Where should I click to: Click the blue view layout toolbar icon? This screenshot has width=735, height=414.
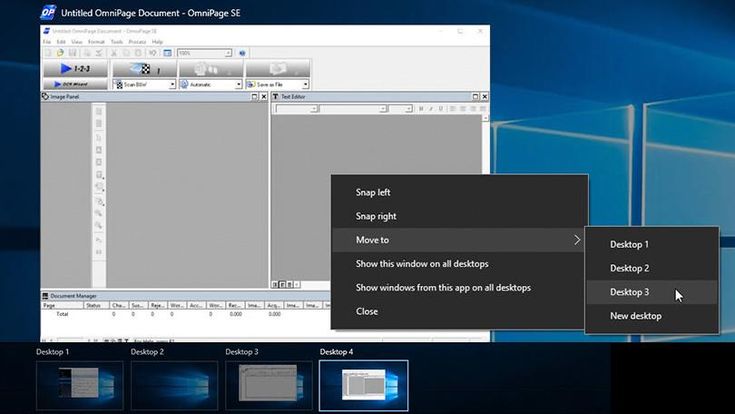(x=167, y=53)
